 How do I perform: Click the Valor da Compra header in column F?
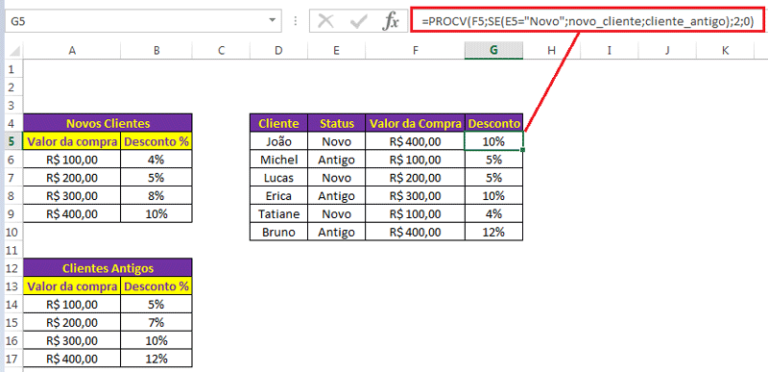coord(415,123)
